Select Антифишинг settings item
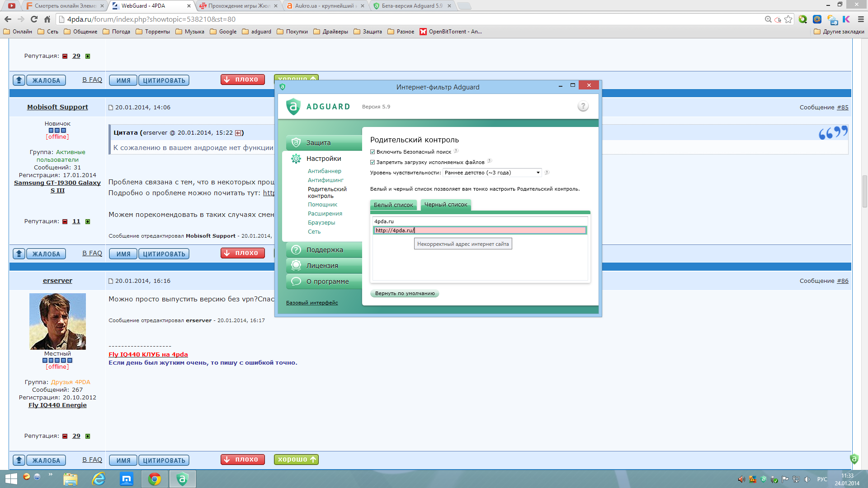The height and width of the screenshot is (488, 868). 325,180
